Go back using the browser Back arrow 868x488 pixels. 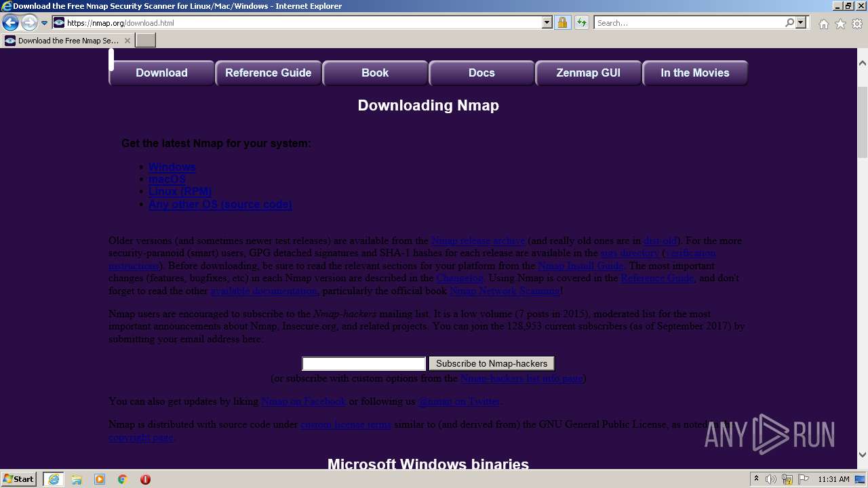click(x=10, y=23)
